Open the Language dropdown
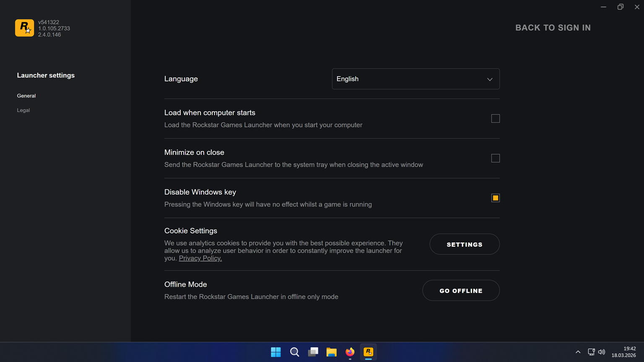 pyautogui.click(x=416, y=79)
